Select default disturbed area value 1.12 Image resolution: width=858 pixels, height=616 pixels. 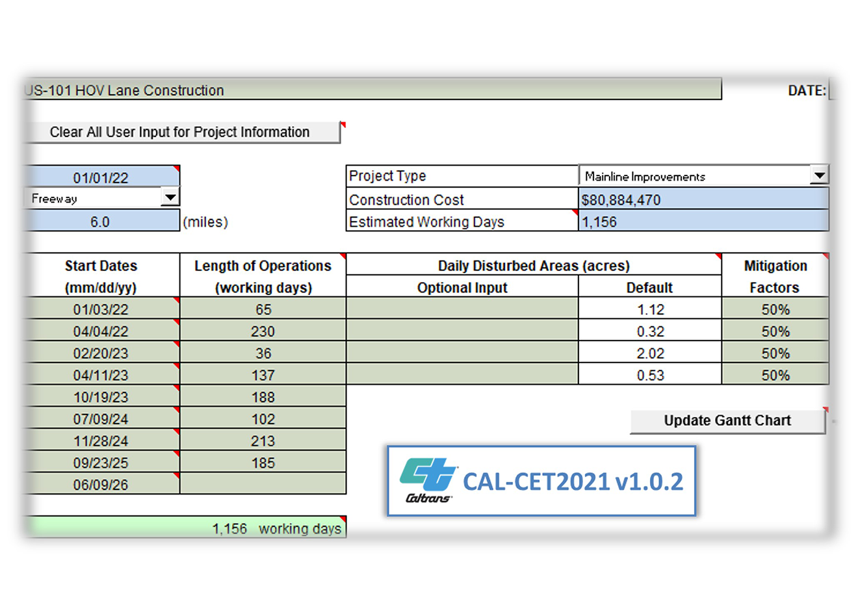tap(650, 309)
